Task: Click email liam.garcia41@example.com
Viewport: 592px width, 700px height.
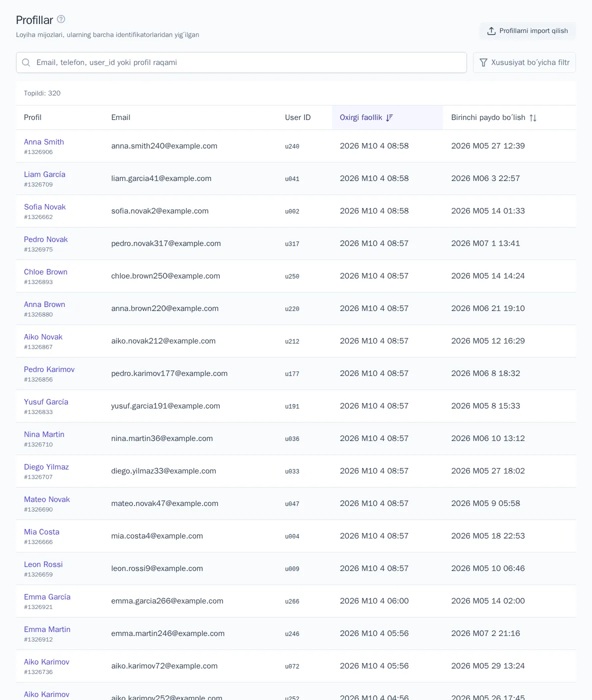Action: (161, 178)
